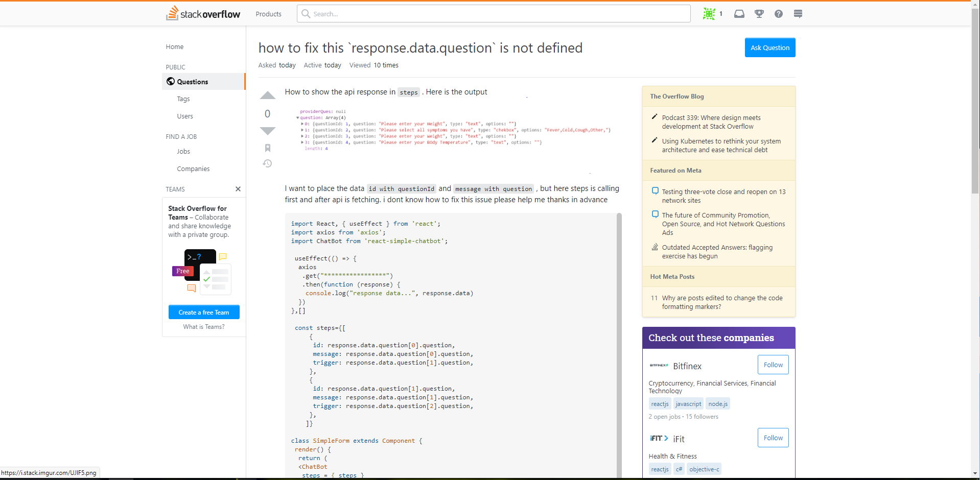The image size is (980, 480).
Task: Show the post activity history
Action: pos(267,163)
